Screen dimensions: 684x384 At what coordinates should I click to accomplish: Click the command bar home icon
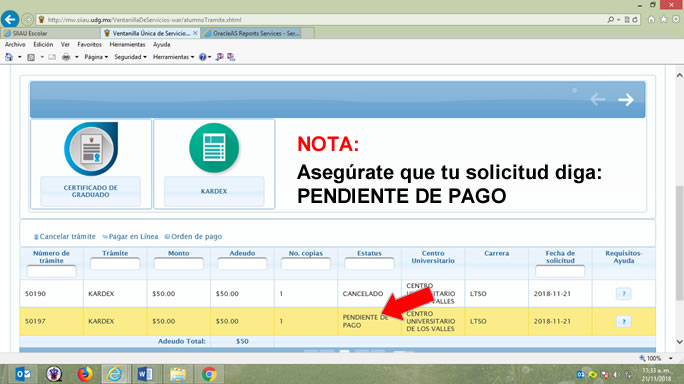(9, 57)
